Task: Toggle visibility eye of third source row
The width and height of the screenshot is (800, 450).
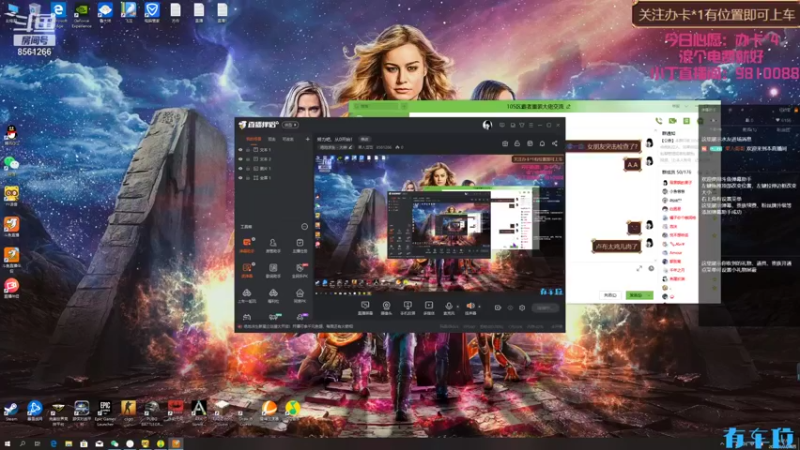Action: pos(240,168)
